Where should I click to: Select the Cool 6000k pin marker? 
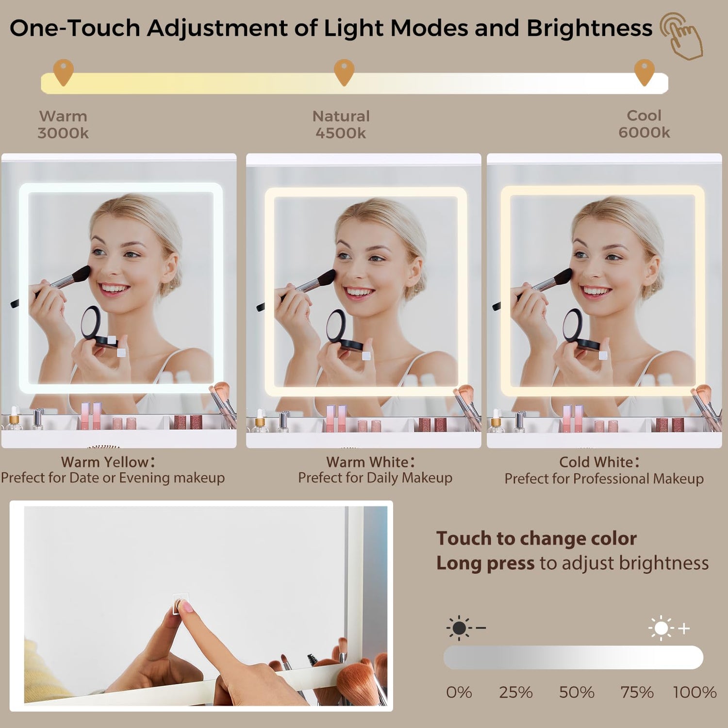pos(644,73)
